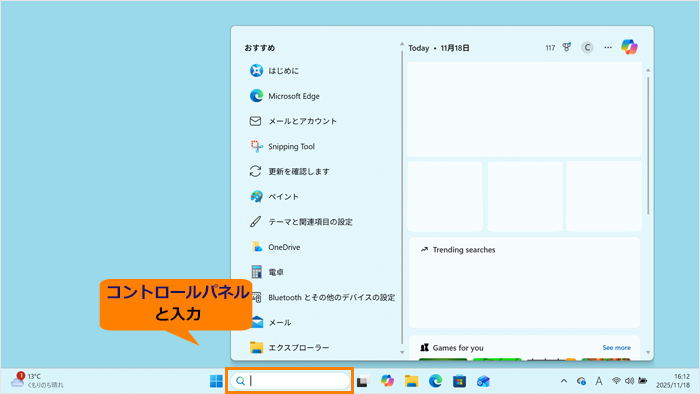Click the right panel scrollbar up arrow
The width and height of the screenshot is (700, 394).
(648, 71)
